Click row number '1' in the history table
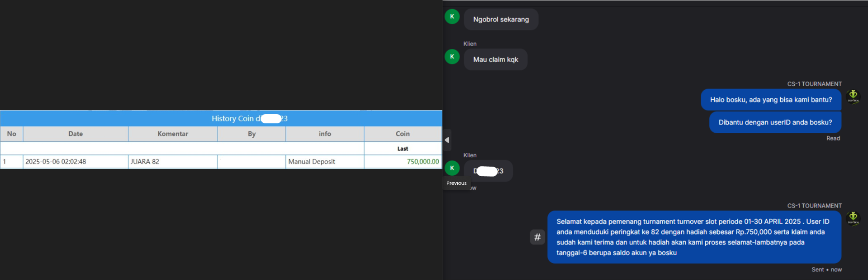 tap(12, 162)
